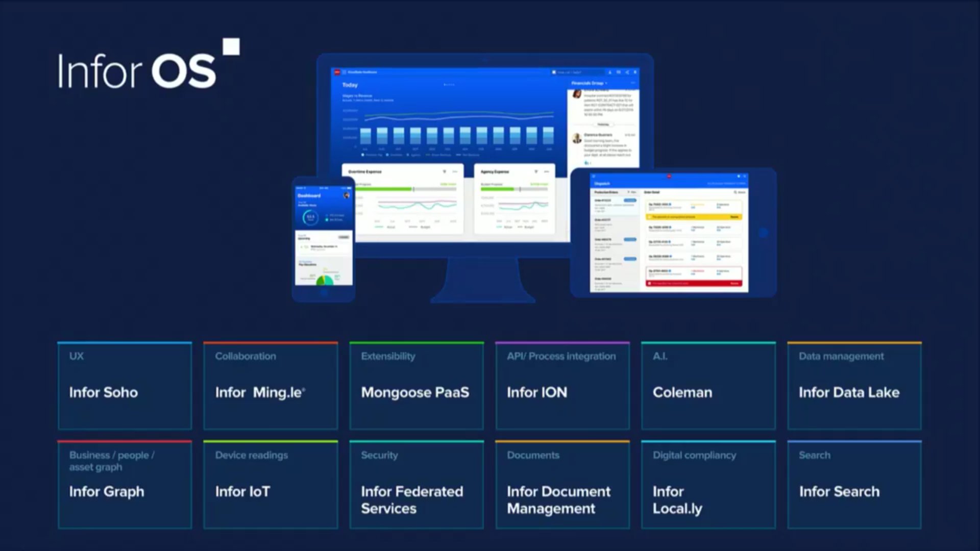This screenshot has height=551, width=980.
Task: Open the Infor Local.ly compliancy card
Action: (708, 485)
